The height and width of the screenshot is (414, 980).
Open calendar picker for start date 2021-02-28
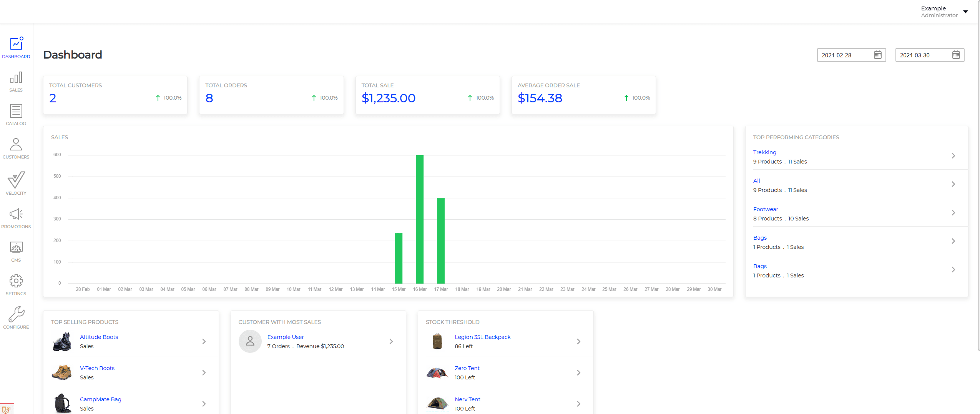(877, 55)
